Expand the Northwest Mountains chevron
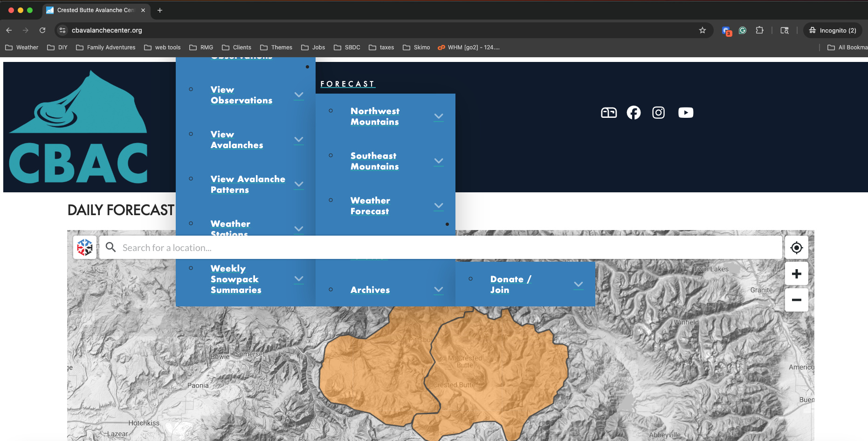Screen dimensions: 868x441 pyautogui.click(x=439, y=116)
